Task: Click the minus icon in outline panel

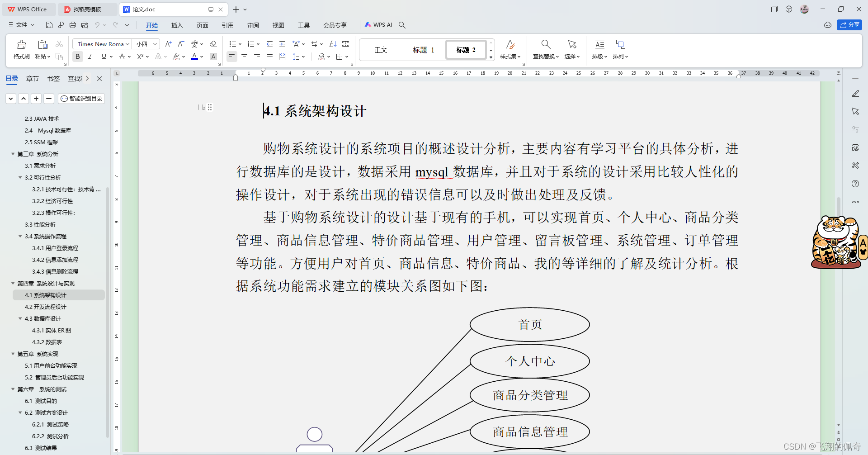Action: click(x=49, y=98)
